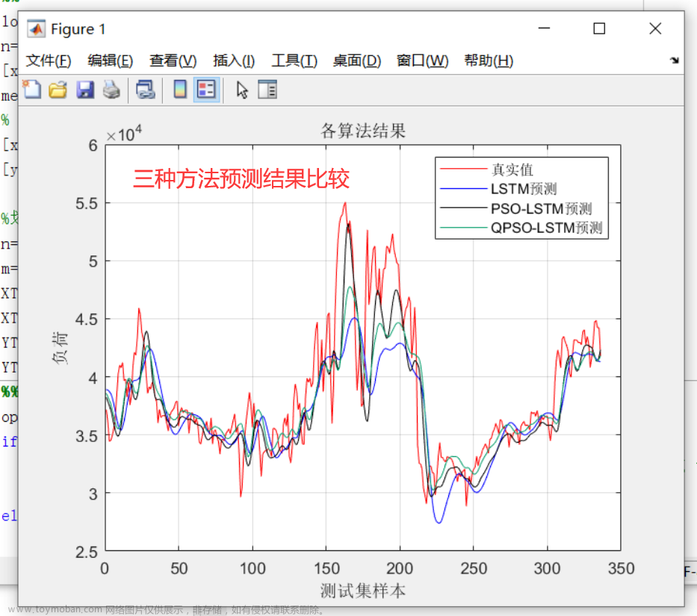Open the 文件(F) menu
This screenshot has height=616, width=697.
tap(49, 60)
